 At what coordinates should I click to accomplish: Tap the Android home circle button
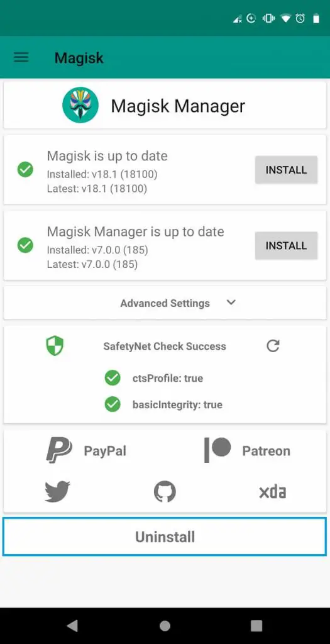[165, 626]
